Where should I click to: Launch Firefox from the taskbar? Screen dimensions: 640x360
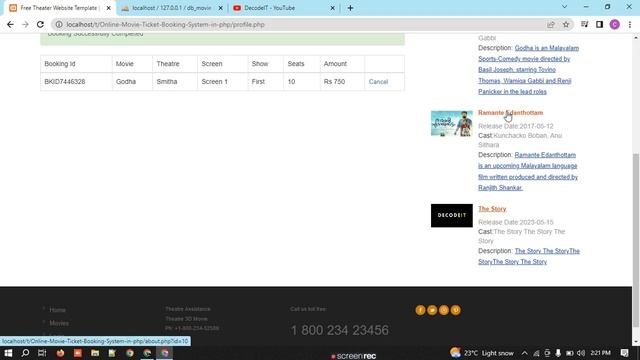[x=60, y=353]
